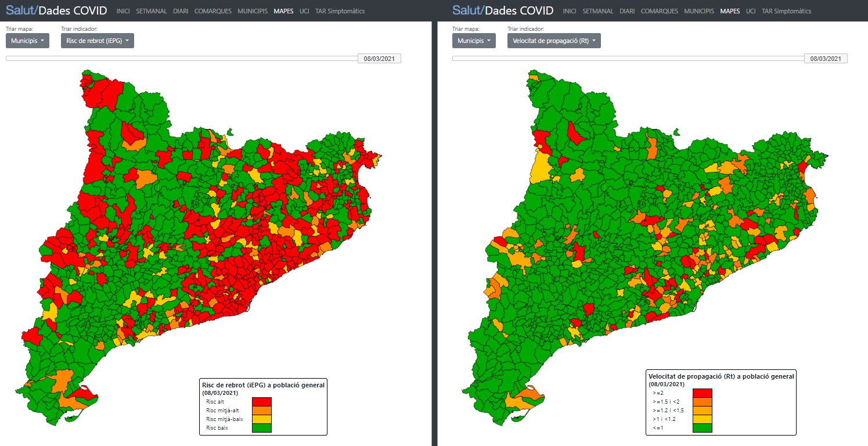Click Salut/Dades COVID logo in left pane
Screen dimensions: 868x446
56,10
